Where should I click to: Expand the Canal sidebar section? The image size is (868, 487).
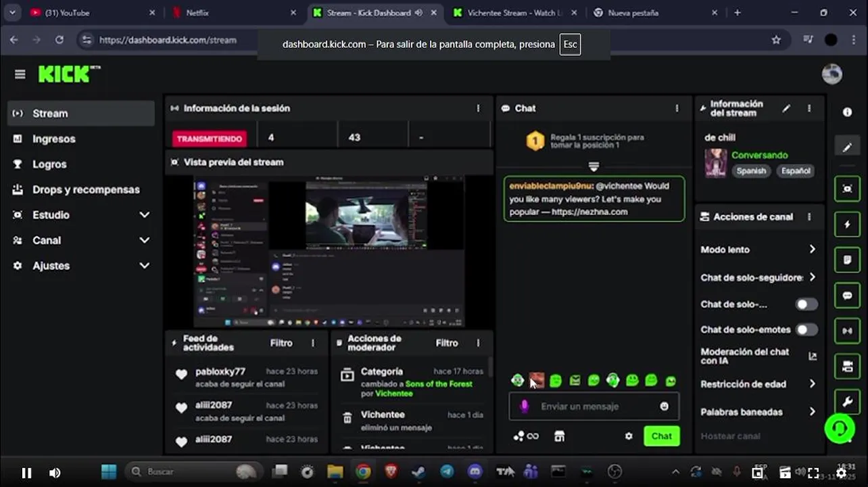(x=144, y=240)
